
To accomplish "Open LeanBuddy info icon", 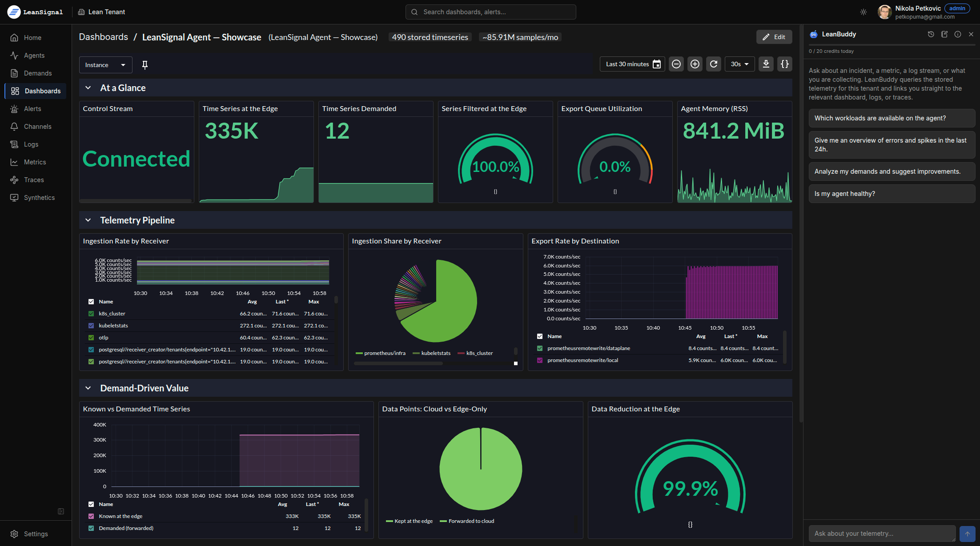I will coord(957,34).
